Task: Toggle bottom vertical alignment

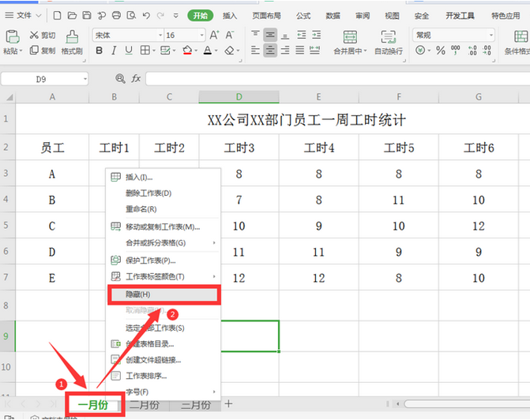Action: (285, 35)
